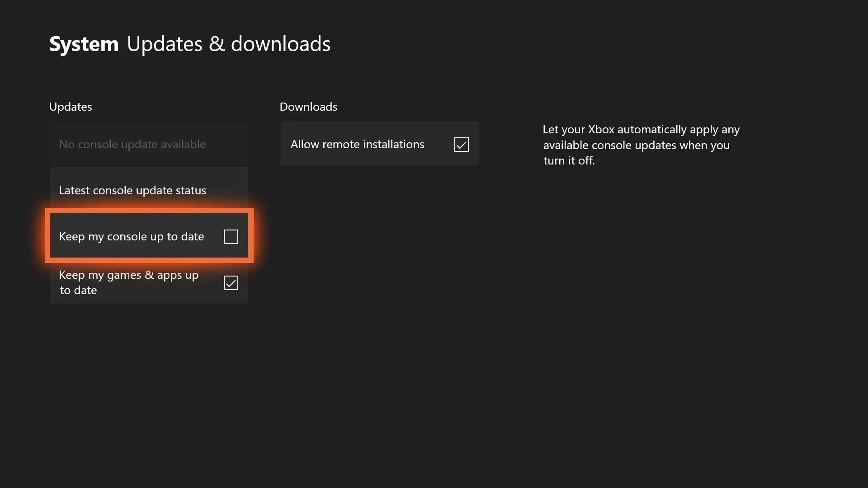Click the Downloads section header
This screenshot has height=488, width=868.
[x=308, y=107]
